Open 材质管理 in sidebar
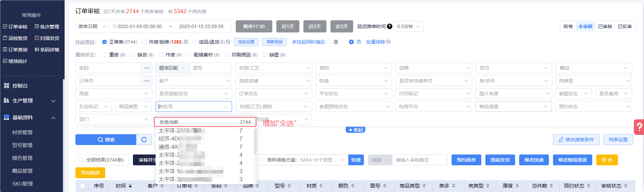The image size is (644, 192). tap(22, 133)
